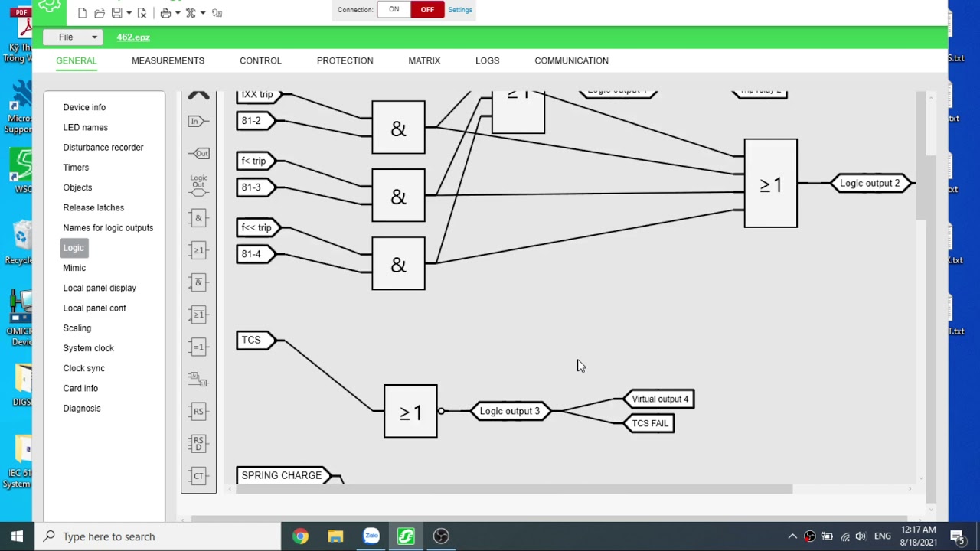Open Google Chrome from the taskbar
The width and height of the screenshot is (980, 551).
(x=300, y=536)
